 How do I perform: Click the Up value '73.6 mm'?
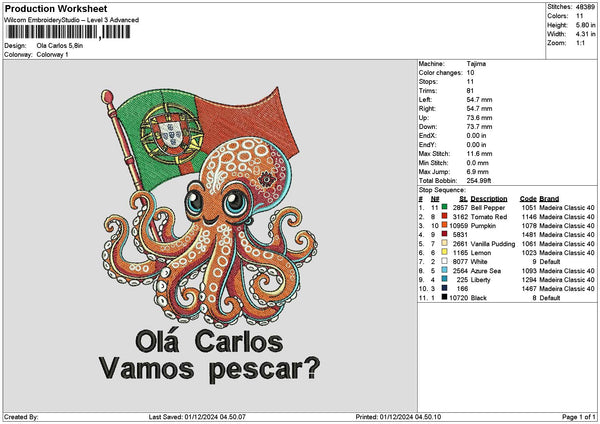[x=479, y=118]
